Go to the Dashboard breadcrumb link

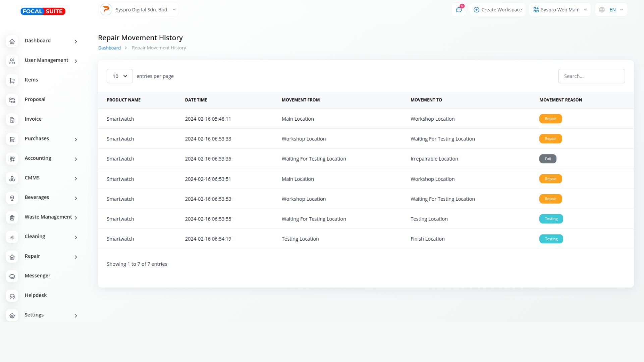coord(109,48)
